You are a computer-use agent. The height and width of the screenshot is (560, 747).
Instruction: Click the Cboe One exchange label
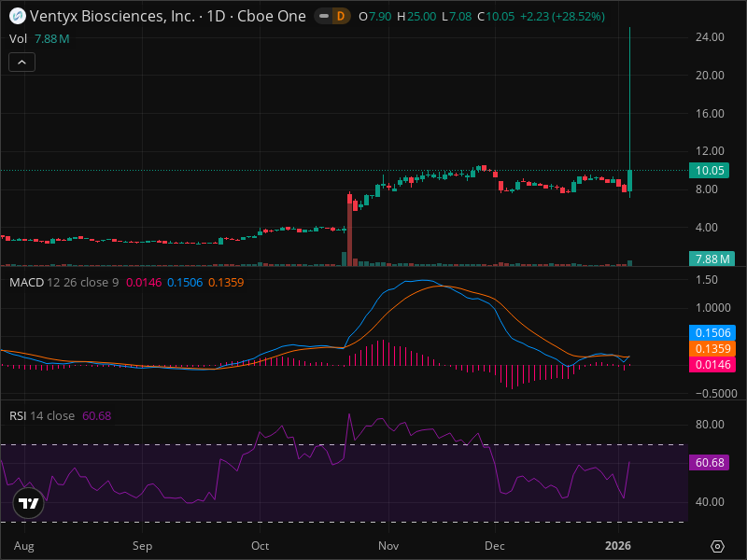(272, 16)
